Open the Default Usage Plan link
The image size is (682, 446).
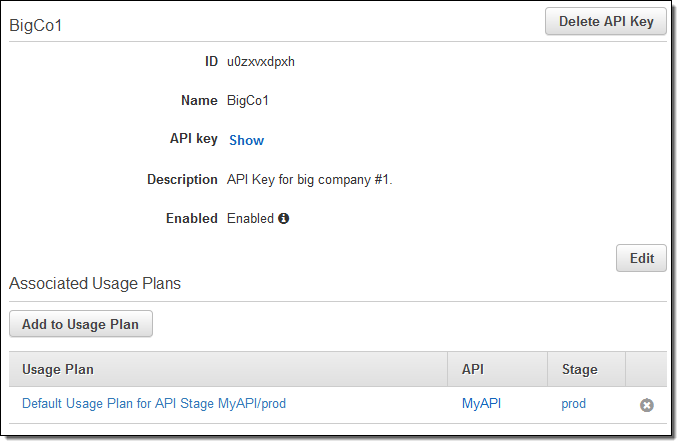coord(154,404)
